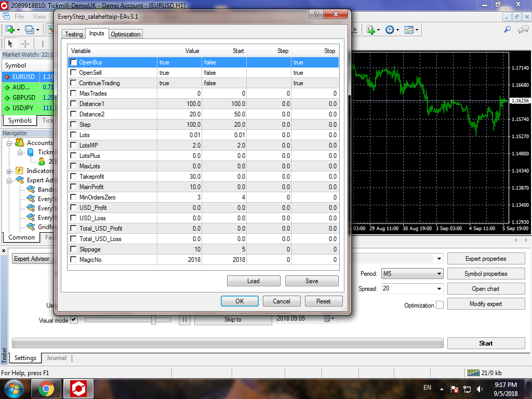Click the connection status bars icon
The width and height of the screenshot is (532, 399).
click(x=473, y=373)
